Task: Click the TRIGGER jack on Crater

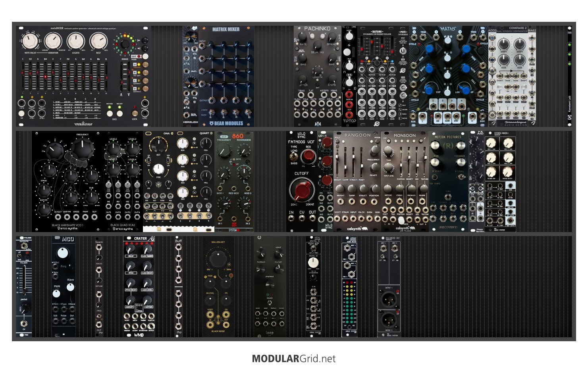Action: (127, 326)
